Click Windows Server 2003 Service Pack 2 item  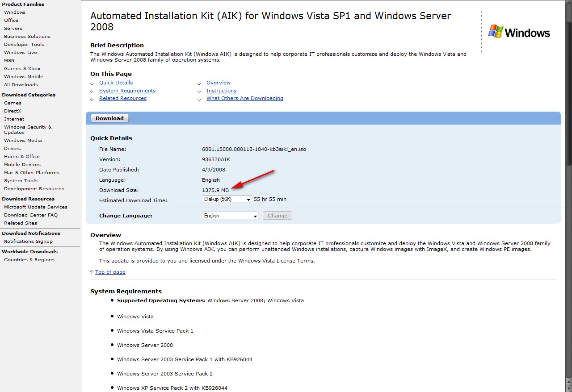coord(165,374)
